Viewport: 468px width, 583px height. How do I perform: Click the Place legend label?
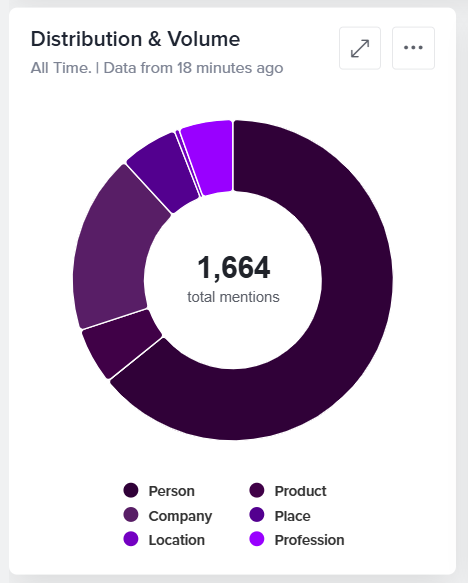point(293,516)
